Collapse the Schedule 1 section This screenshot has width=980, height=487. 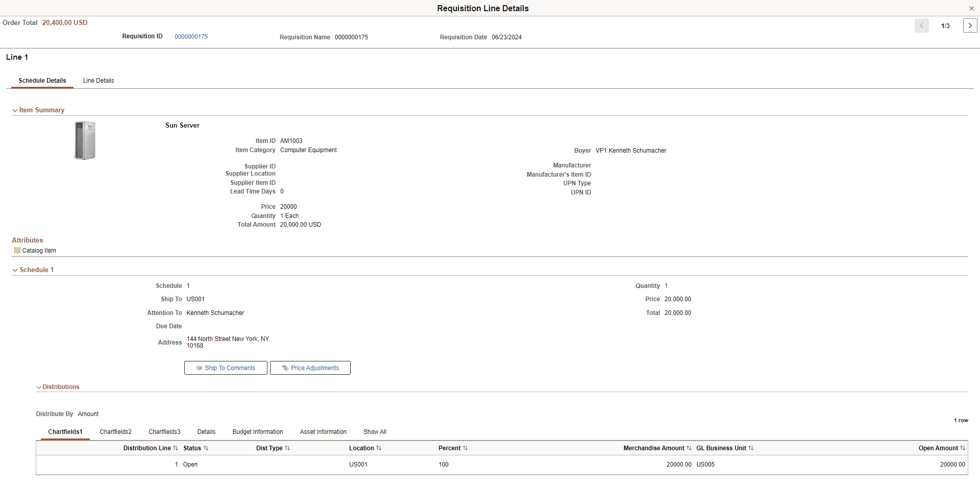[x=15, y=270]
